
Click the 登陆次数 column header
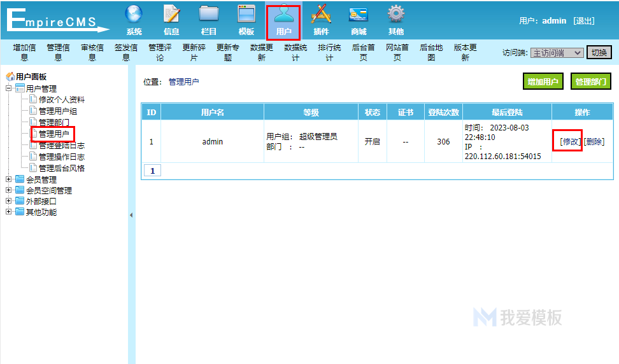(443, 113)
